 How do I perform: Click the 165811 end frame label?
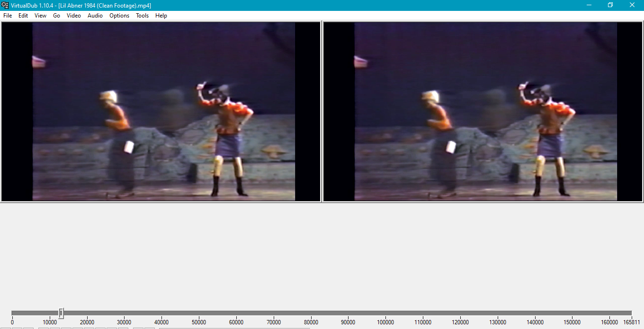(632, 322)
